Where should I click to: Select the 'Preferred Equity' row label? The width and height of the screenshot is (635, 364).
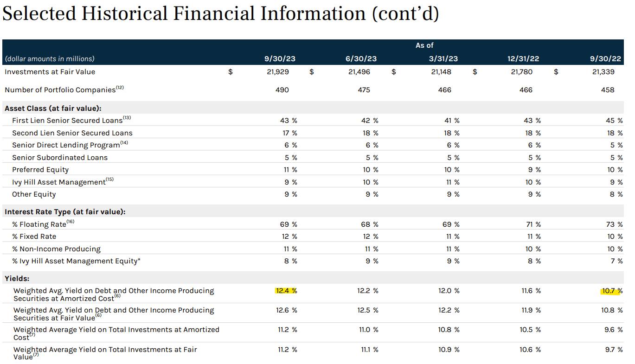point(40,170)
